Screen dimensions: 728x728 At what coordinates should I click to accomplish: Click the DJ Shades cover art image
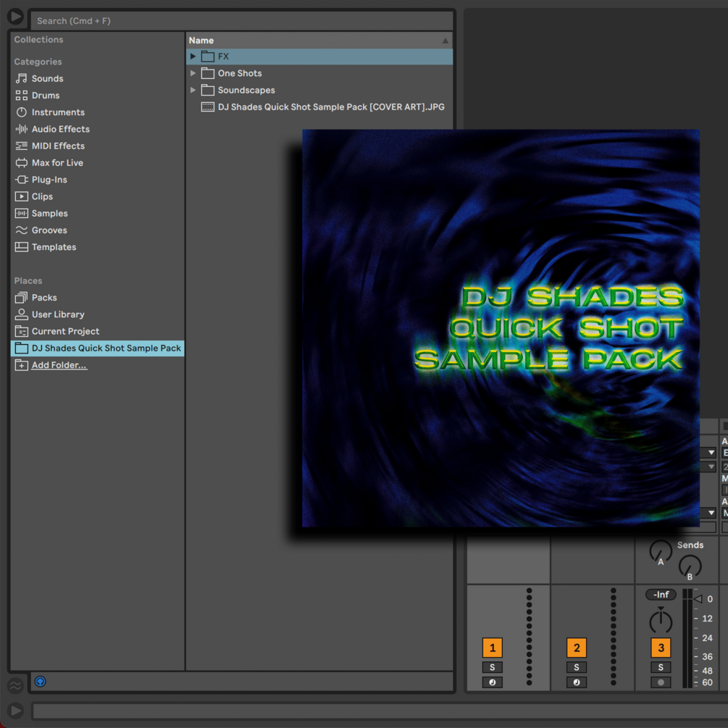(501, 328)
